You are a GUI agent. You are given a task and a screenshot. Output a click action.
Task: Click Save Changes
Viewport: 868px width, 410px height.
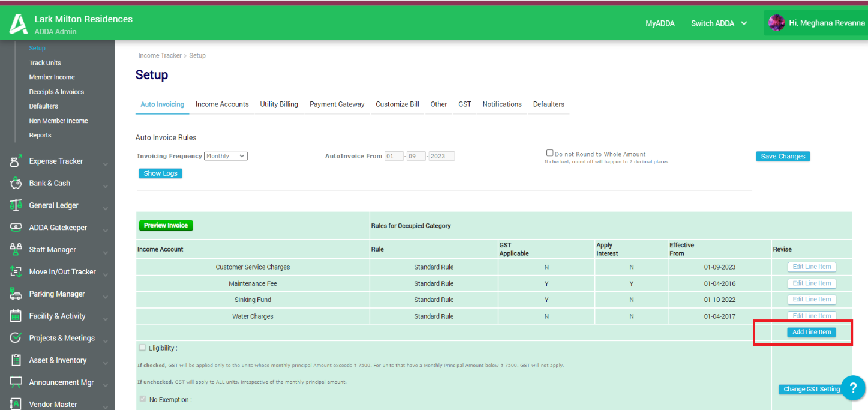pos(783,155)
